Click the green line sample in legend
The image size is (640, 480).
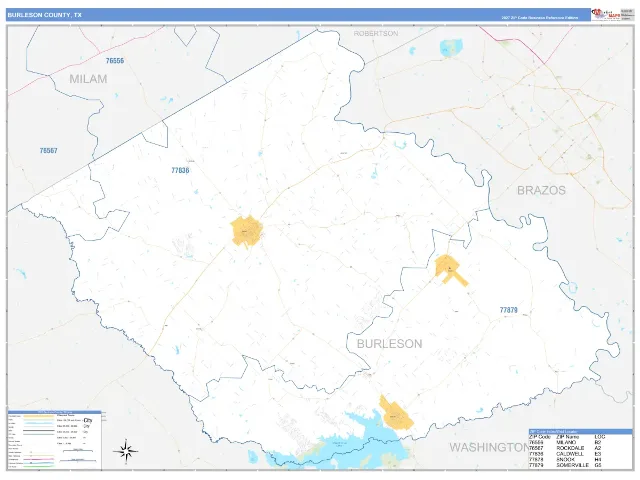[39, 466]
